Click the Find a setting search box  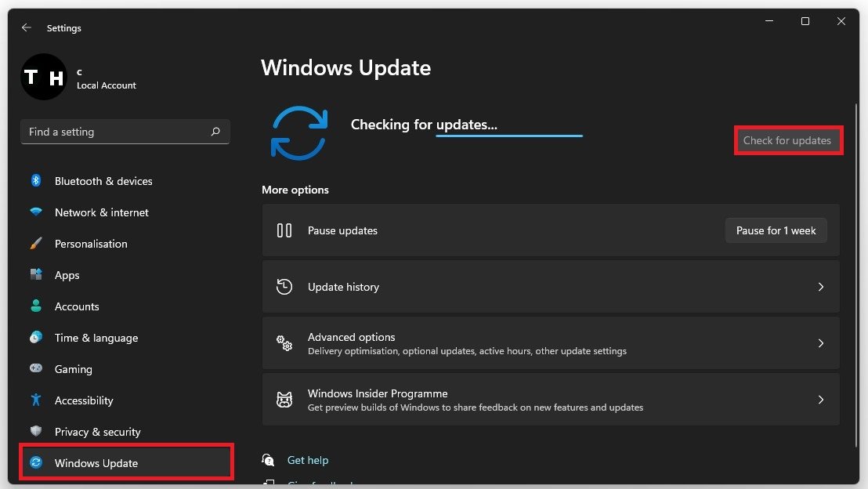pos(125,132)
